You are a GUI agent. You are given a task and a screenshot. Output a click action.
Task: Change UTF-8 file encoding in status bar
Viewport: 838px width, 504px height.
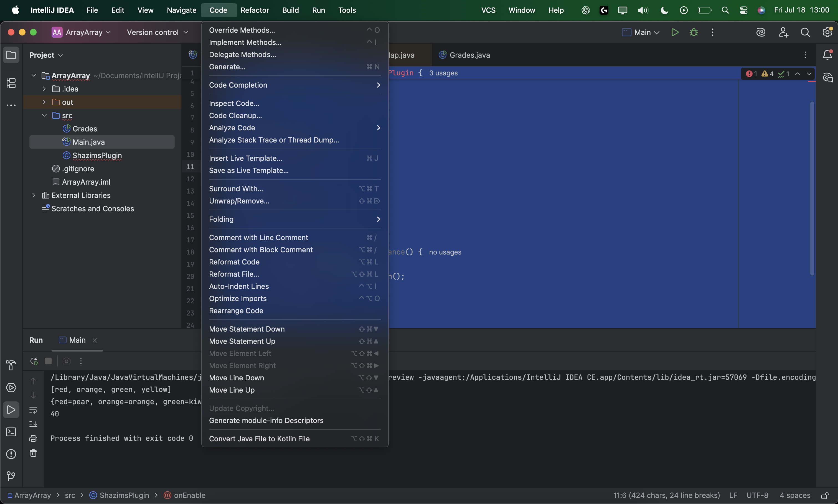757,495
